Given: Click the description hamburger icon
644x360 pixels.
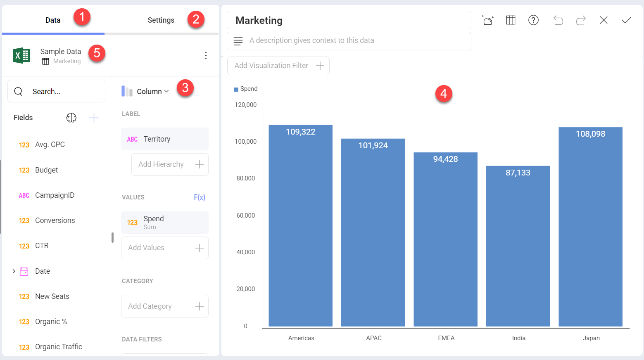Looking at the screenshot, I should [x=238, y=41].
